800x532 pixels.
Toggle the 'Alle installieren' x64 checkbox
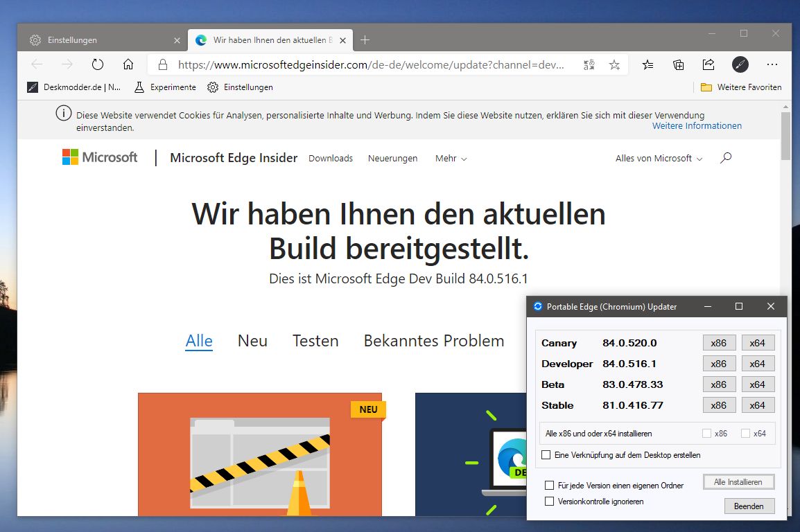click(x=745, y=433)
